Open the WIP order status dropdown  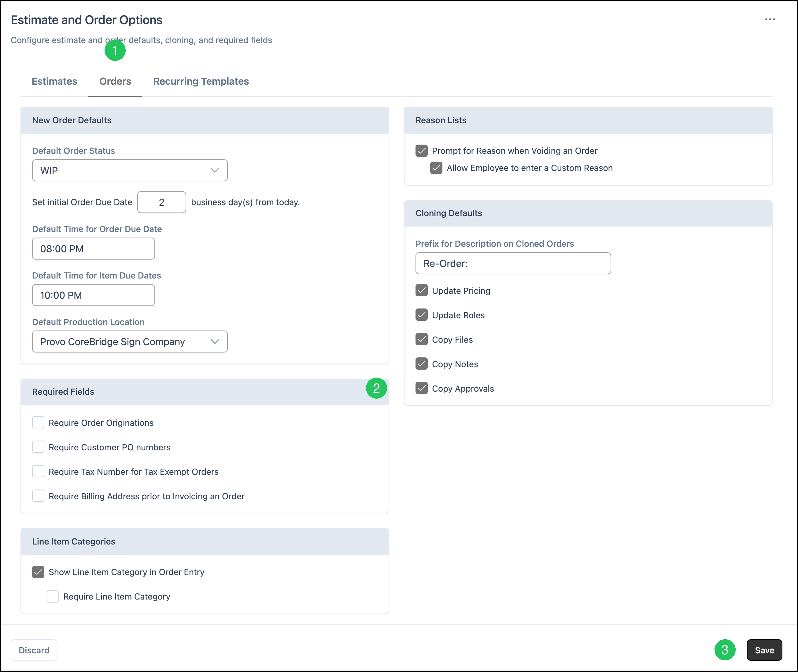click(130, 170)
